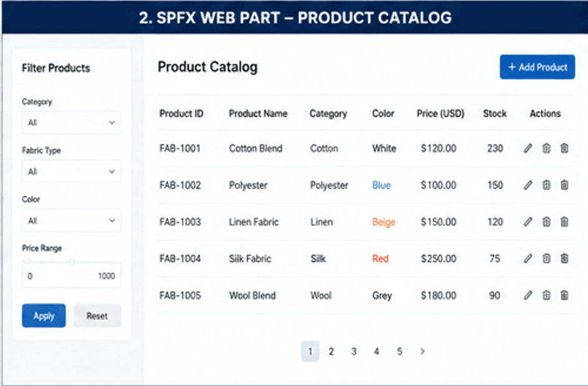The image size is (588, 386).
Task: Click the trash icon at the end of the FAB-1001 row
Action: 564,148
